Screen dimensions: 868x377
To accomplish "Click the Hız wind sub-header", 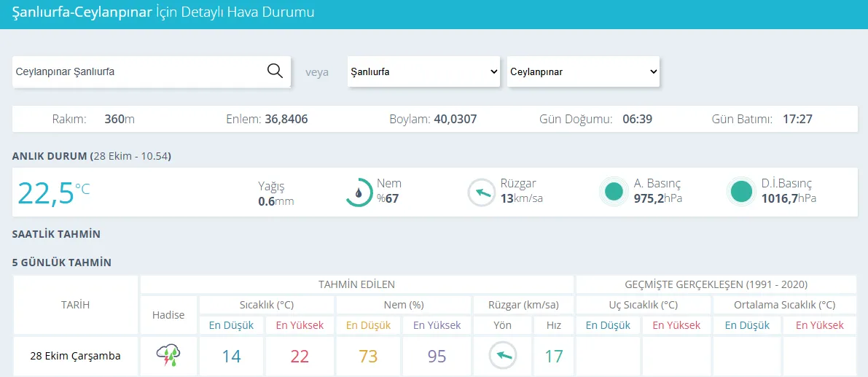I will (x=554, y=325).
